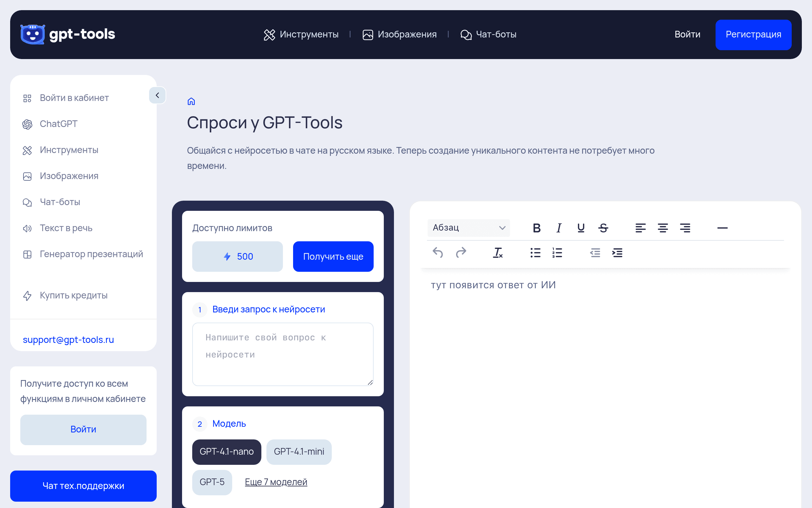Viewport: 812px width, 508px height.
Task: Align text right
Action: [x=685, y=228]
